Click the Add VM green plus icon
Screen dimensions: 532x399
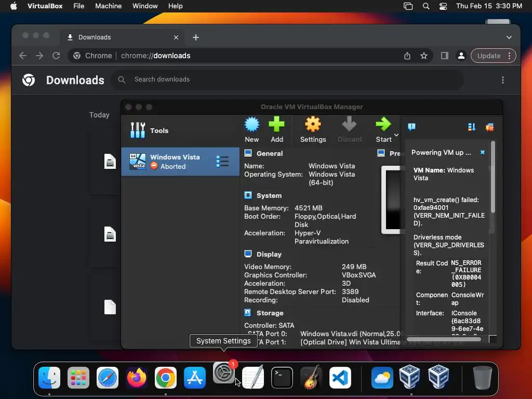(276, 129)
